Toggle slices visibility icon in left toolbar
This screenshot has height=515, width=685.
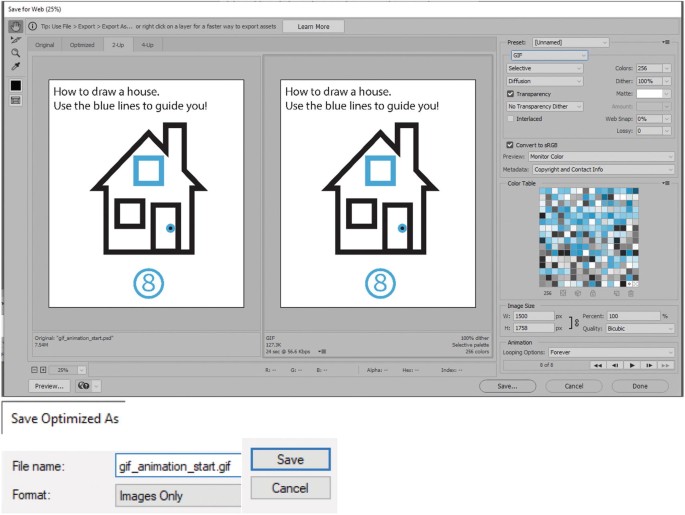point(16,100)
